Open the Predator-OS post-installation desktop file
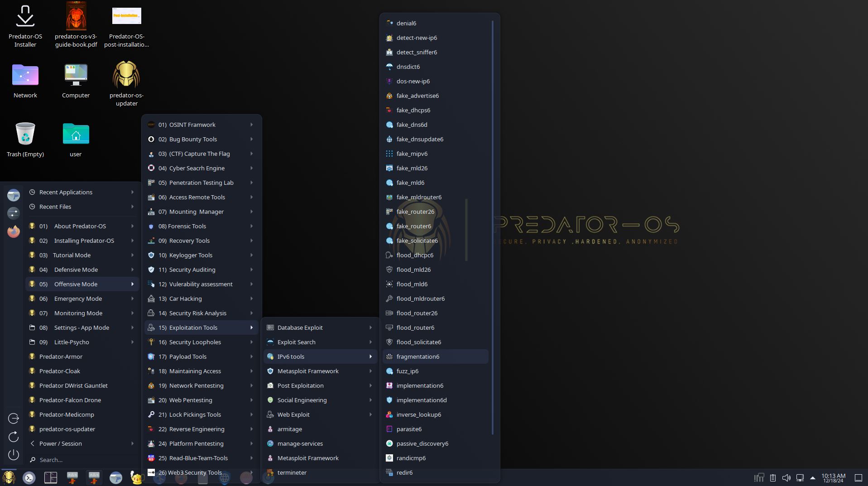 [126, 26]
